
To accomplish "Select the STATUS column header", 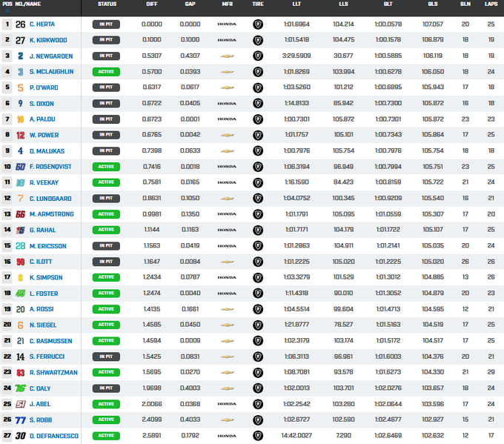I will pos(107,4).
